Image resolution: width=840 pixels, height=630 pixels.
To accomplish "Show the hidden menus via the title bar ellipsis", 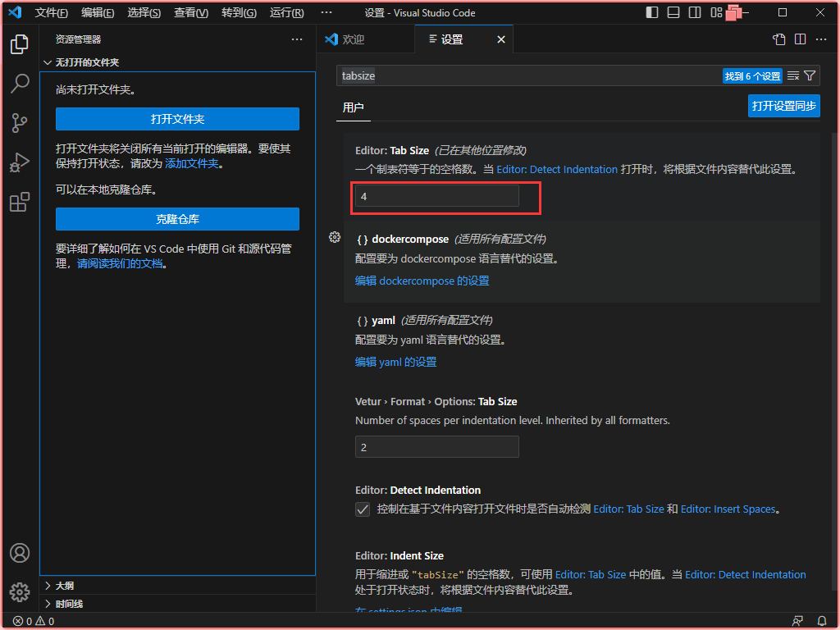I will pos(326,12).
